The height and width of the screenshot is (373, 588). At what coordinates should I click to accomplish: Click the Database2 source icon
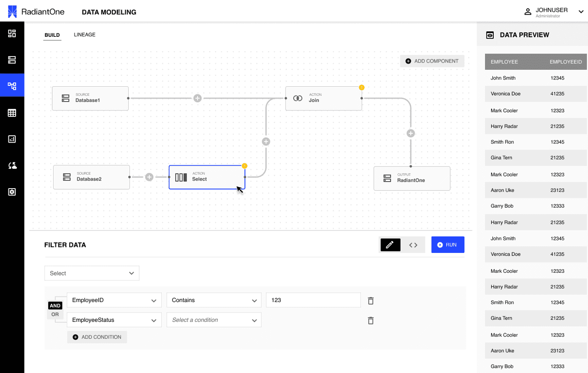(67, 177)
